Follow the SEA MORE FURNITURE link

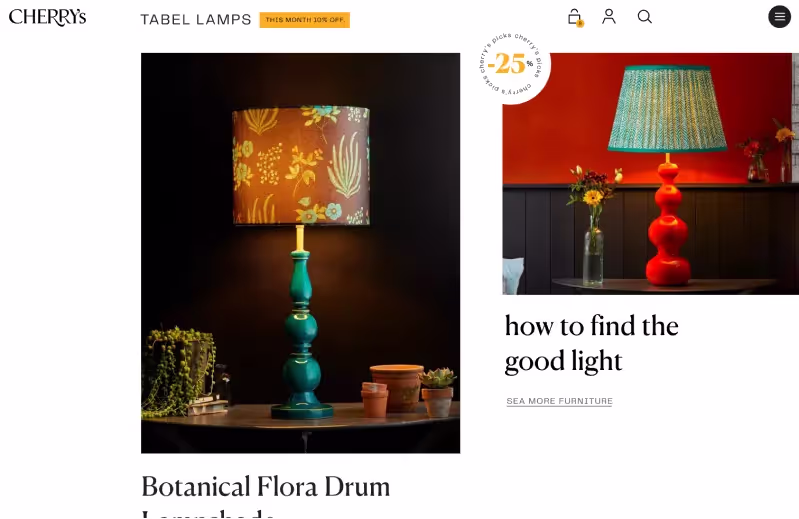coord(559,401)
